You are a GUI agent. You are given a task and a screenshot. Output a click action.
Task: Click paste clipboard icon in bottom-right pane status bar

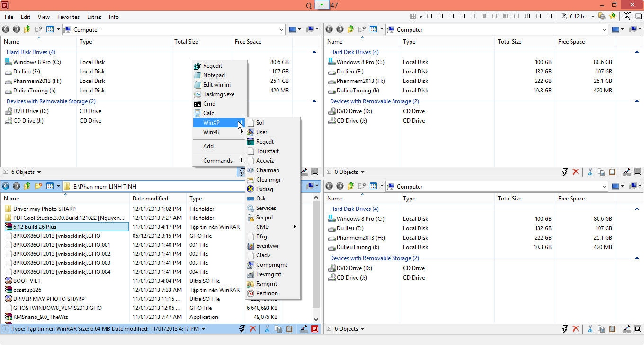coord(612,329)
